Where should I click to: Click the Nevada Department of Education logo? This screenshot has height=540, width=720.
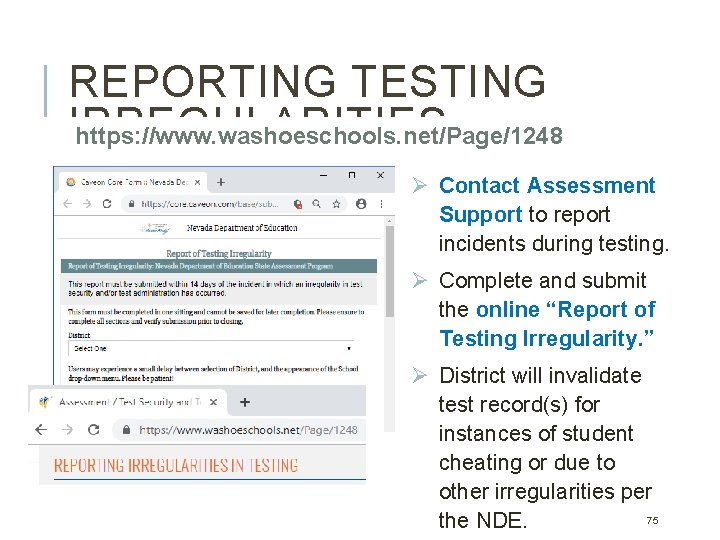coord(155,228)
